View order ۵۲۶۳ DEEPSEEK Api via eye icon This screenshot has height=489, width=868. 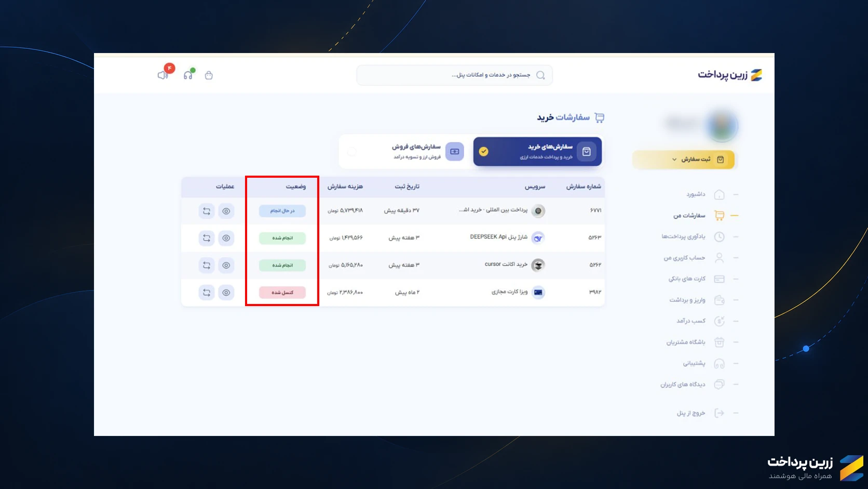pos(226,238)
